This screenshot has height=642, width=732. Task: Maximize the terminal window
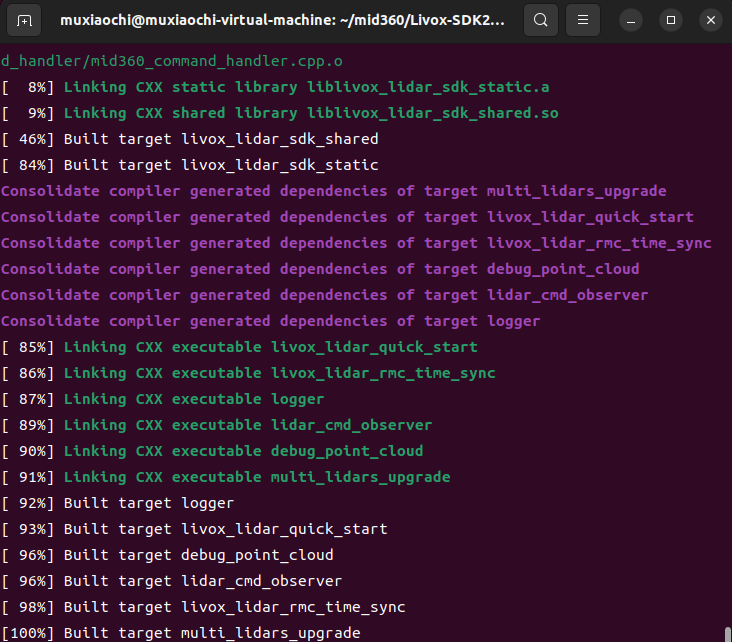point(671,20)
